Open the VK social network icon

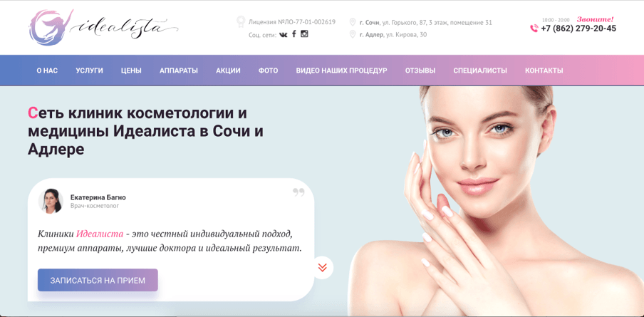click(x=284, y=35)
